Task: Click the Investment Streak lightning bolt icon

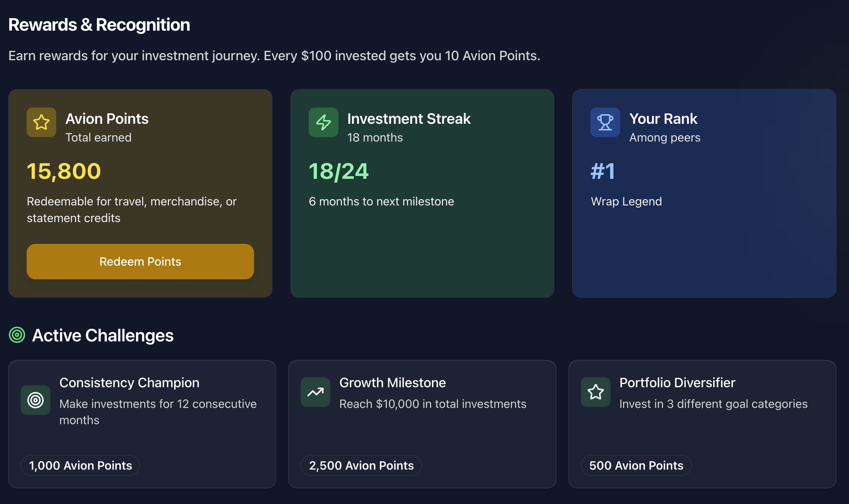Action: (323, 122)
